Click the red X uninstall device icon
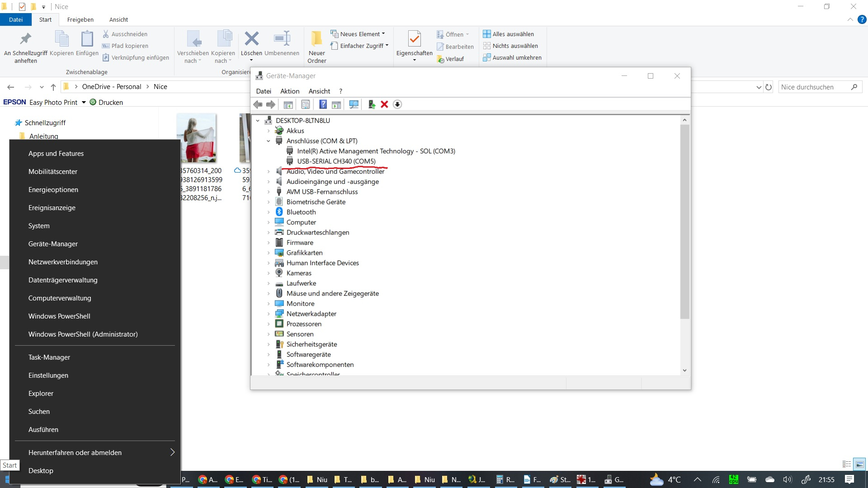 [x=384, y=104]
